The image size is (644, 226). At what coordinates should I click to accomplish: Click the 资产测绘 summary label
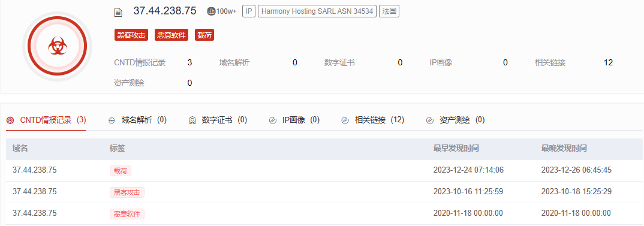click(129, 83)
